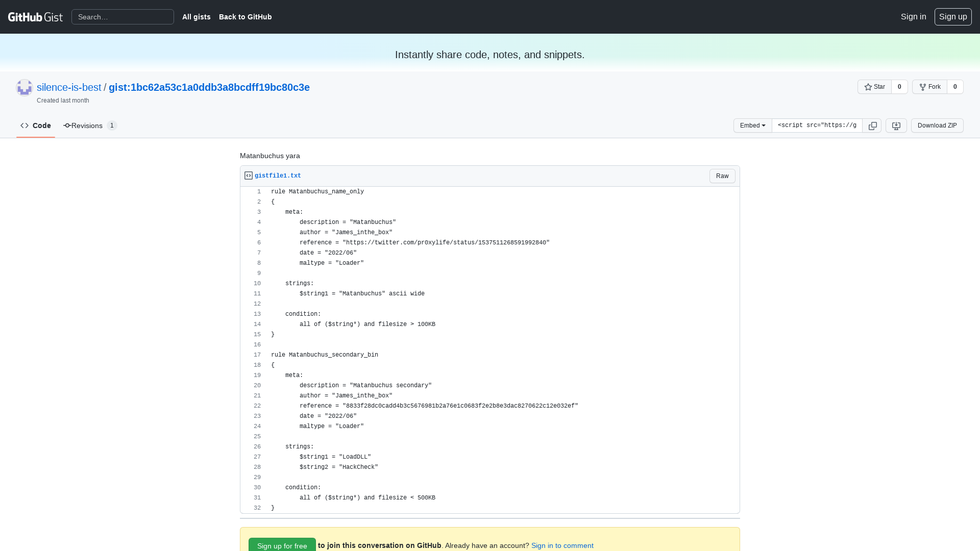Click the code file icon beside gistfile1.txt

coord(248,175)
